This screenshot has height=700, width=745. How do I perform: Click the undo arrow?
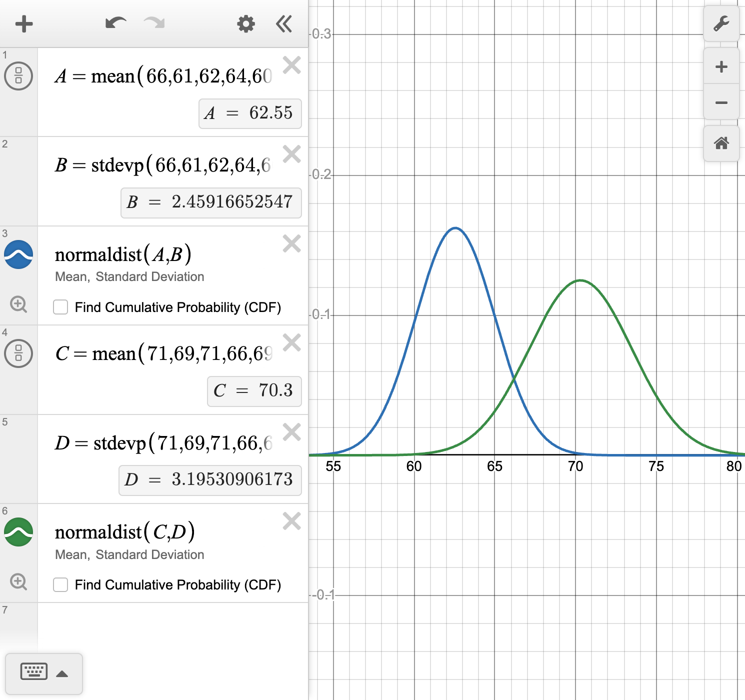[115, 23]
